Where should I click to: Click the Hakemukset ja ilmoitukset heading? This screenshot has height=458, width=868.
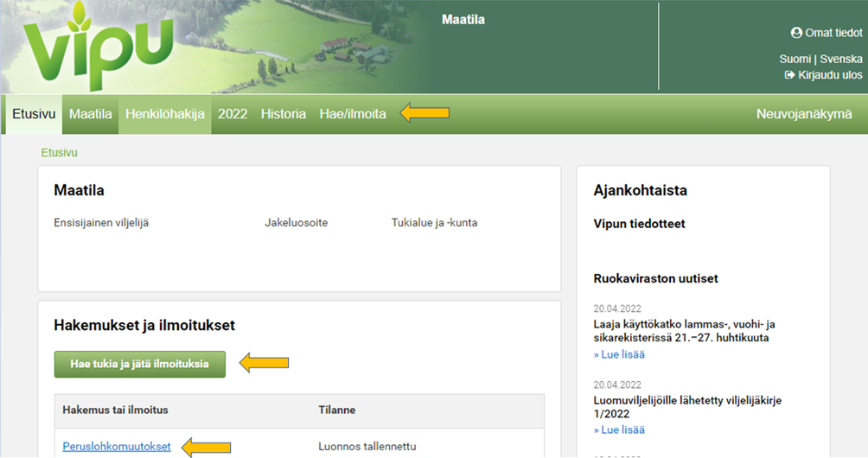click(144, 325)
